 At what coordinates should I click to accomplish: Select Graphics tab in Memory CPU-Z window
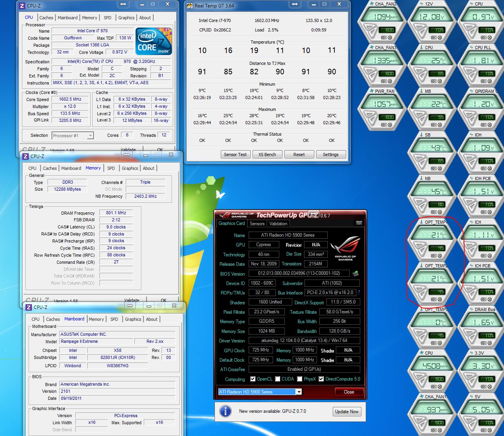tap(130, 168)
